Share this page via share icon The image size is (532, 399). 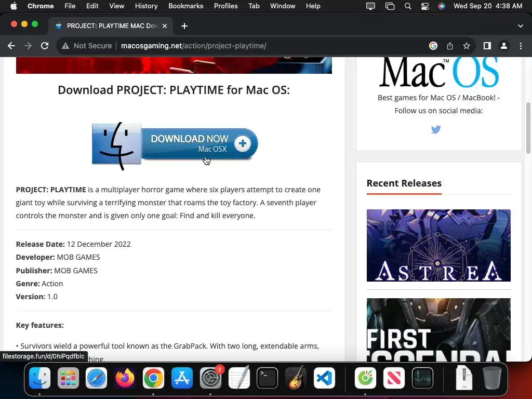450,46
